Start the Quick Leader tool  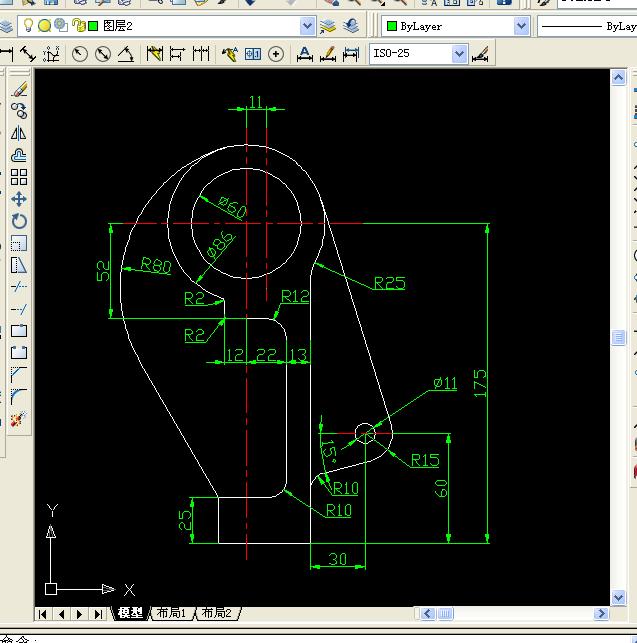230,54
